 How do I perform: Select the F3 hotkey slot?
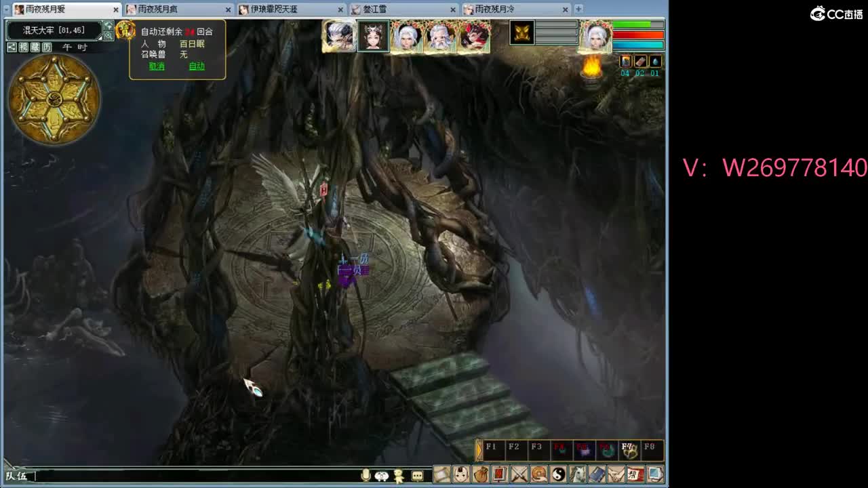tap(539, 450)
